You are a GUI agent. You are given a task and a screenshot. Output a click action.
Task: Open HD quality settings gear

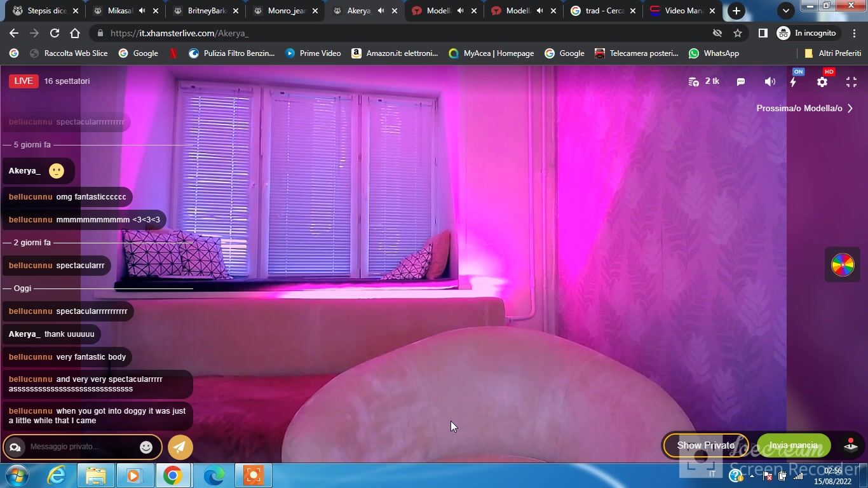[822, 81]
